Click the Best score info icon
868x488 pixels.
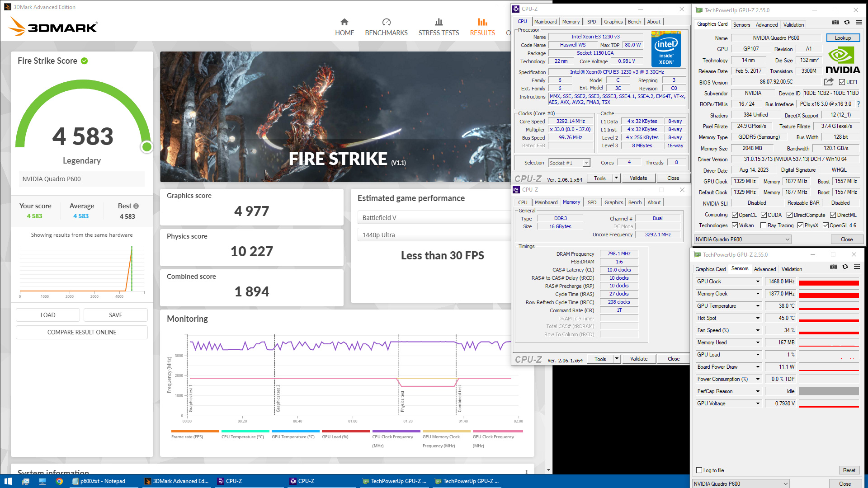point(136,206)
